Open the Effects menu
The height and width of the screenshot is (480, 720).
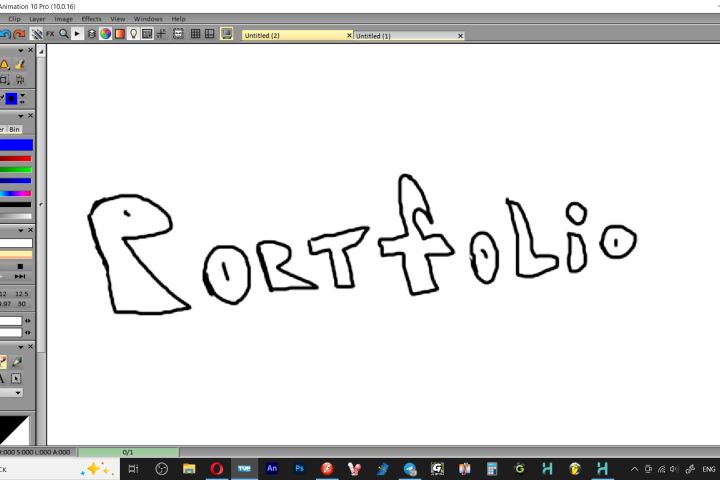tap(91, 19)
